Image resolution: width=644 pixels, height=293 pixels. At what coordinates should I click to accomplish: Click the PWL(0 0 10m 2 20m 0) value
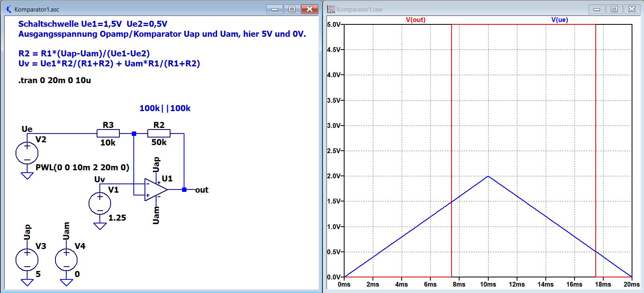(x=82, y=167)
